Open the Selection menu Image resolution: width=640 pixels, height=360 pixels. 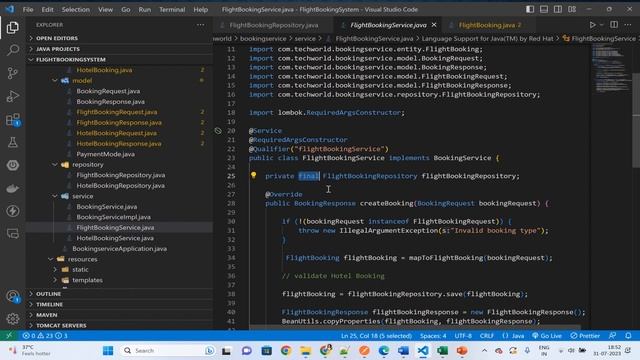[76, 9]
